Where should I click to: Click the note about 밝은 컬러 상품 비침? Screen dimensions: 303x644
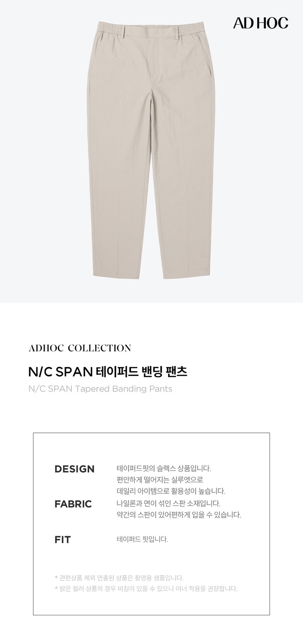pos(146,589)
